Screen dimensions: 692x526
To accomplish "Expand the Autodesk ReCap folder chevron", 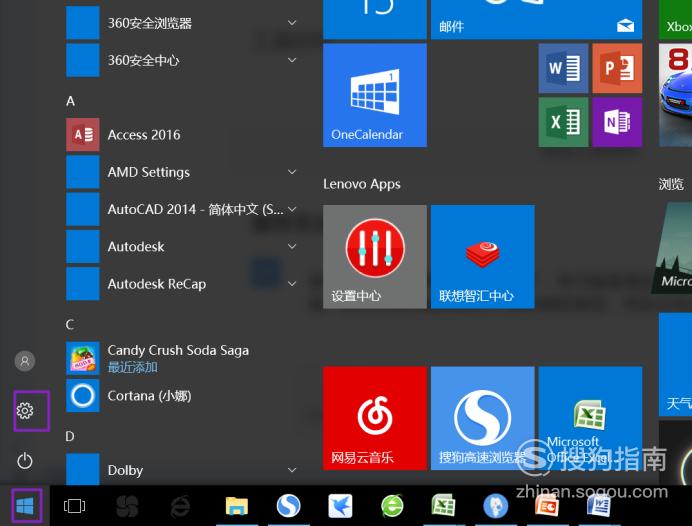I will point(292,283).
